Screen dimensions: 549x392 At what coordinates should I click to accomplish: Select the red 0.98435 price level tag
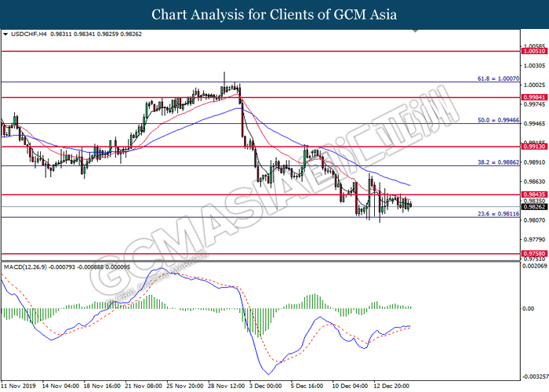point(535,194)
